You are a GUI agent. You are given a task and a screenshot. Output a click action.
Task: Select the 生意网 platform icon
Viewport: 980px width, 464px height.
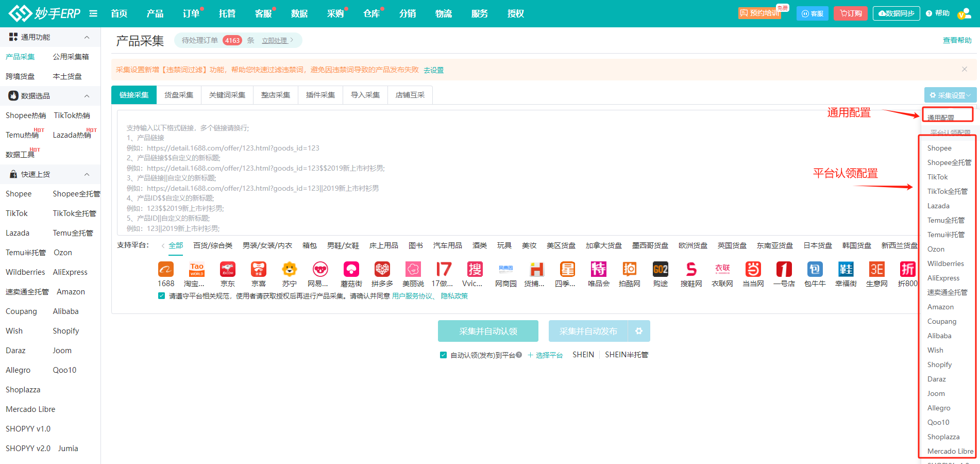click(x=877, y=269)
